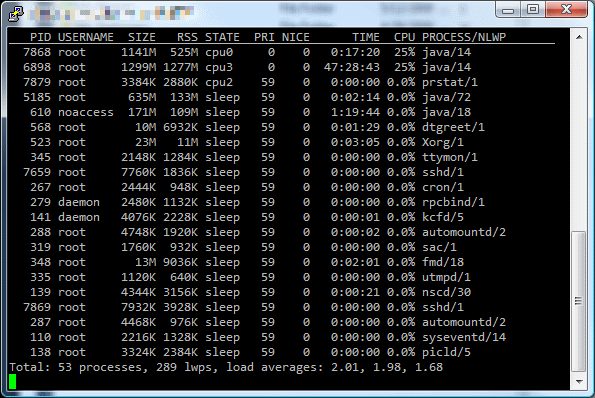Click the PROCESS/NLWP column header

[x=464, y=37]
